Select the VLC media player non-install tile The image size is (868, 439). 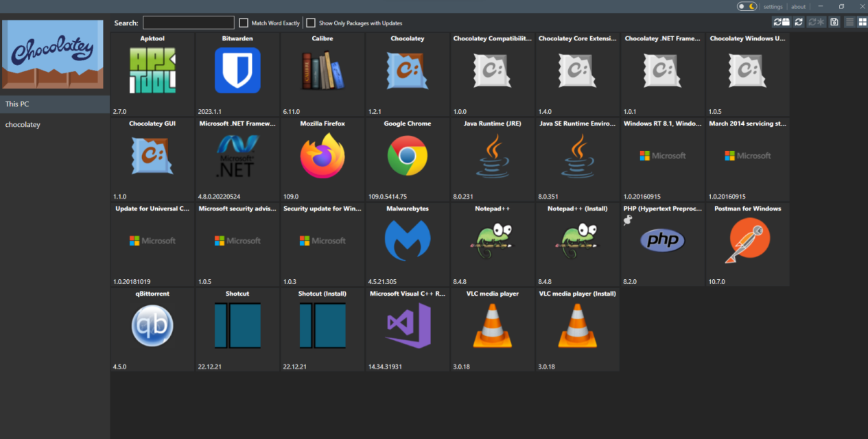point(493,329)
